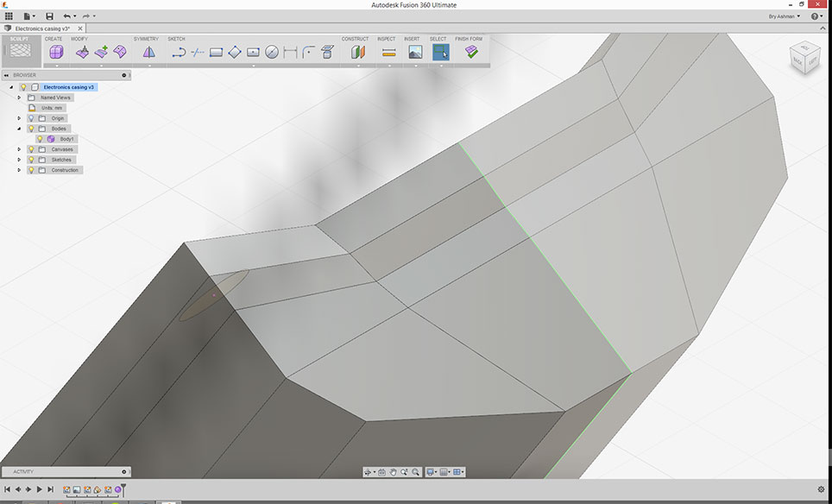Open the Sculpt workspace switcher

(x=21, y=51)
